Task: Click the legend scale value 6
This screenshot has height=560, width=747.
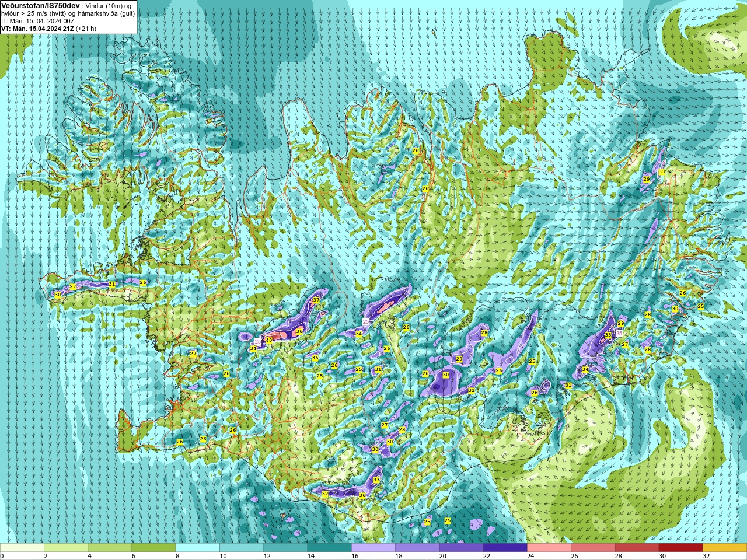Action: [x=134, y=556]
